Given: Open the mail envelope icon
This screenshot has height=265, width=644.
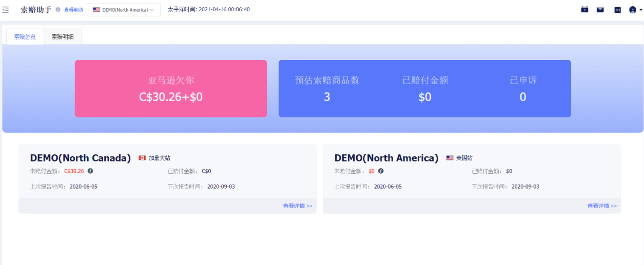Looking at the screenshot, I should click(x=600, y=10).
